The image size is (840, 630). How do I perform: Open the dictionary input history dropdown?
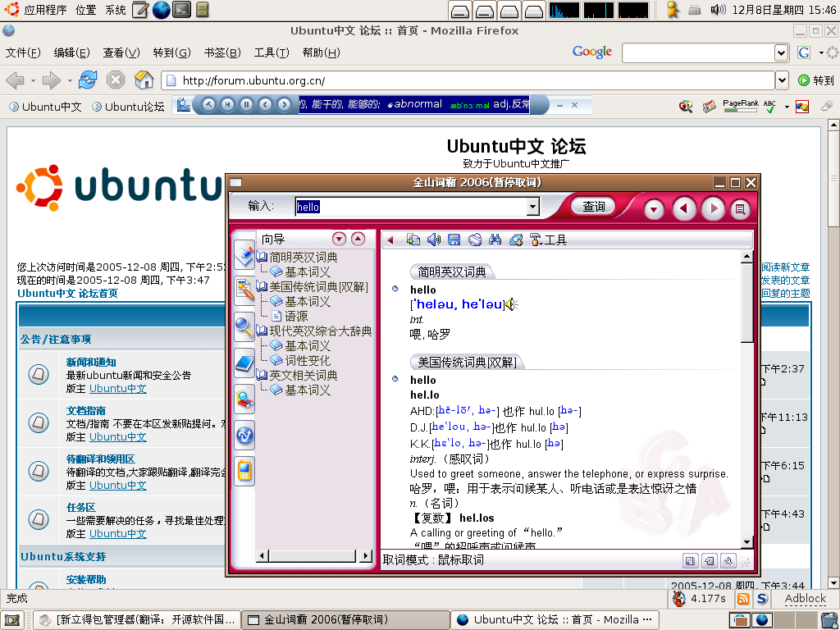click(532, 207)
